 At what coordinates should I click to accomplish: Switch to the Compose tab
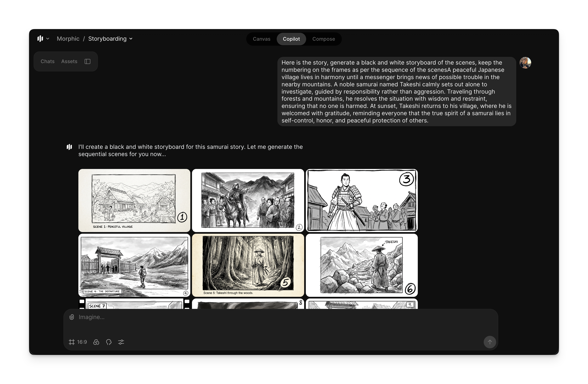click(323, 39)
